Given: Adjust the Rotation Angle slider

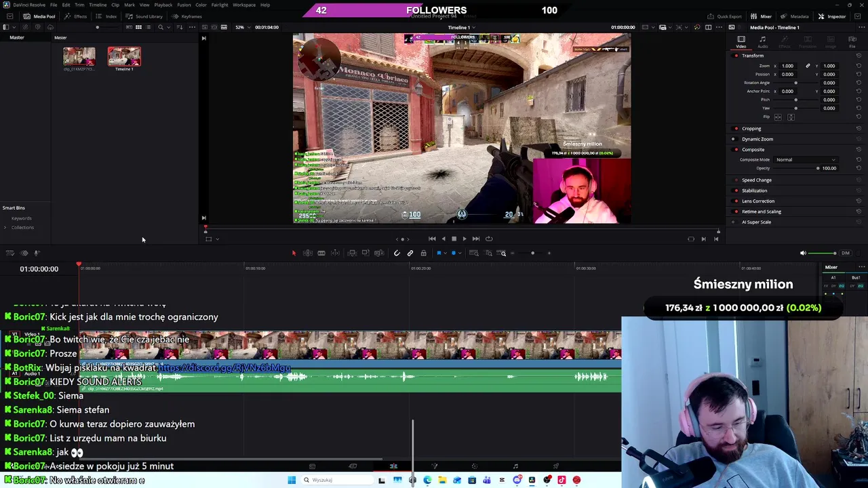Looking at the screenshot, I should coord(795,83).
